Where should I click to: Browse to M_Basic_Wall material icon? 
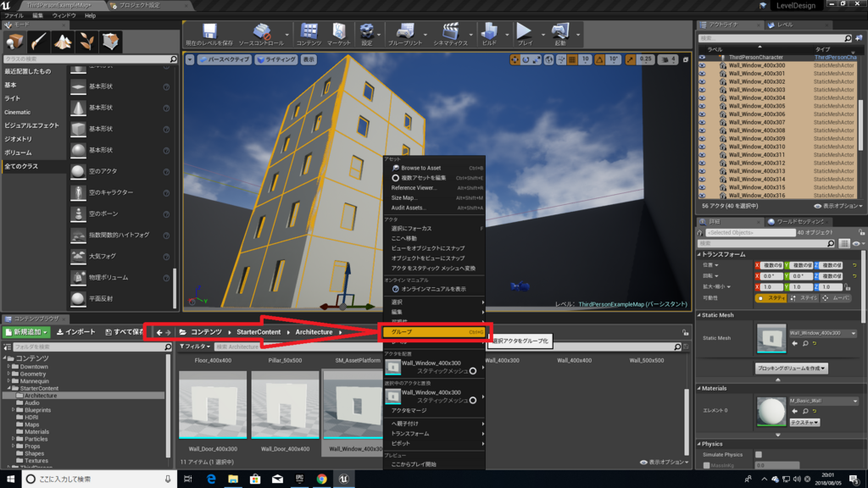[x=805, y=411]
